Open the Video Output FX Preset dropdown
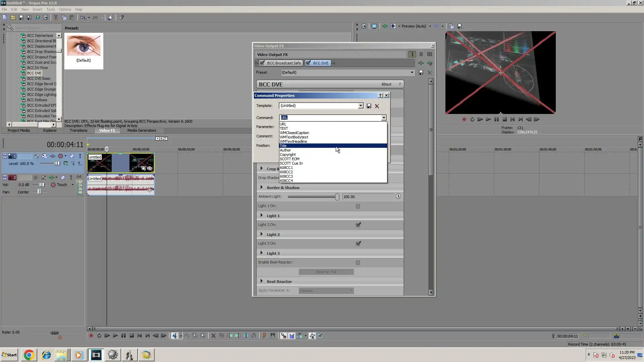644x362 pixels. (x=412, y=72)
